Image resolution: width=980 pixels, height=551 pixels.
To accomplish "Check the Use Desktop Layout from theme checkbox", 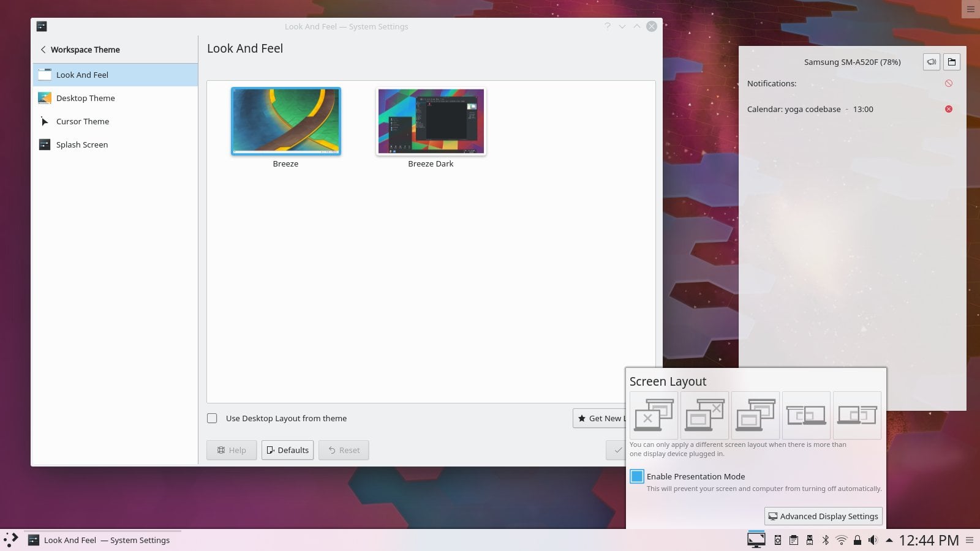I will pos(212,418).
